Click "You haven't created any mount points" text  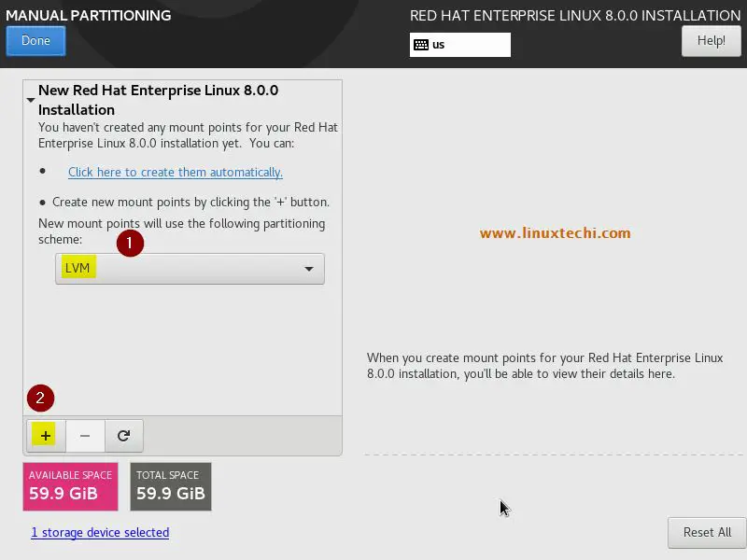[x=188, y=135]
